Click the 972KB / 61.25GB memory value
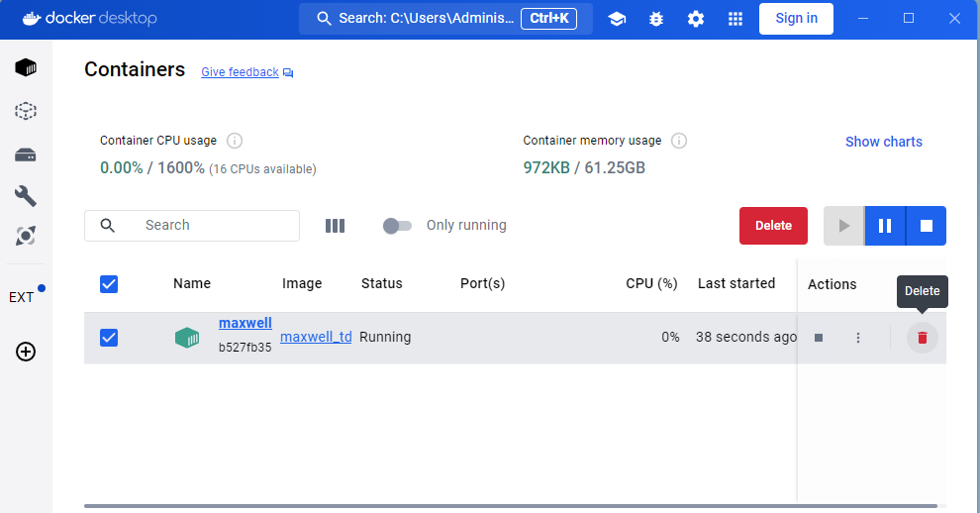Viewport: 980px width, 513px height. coord(584,167)
